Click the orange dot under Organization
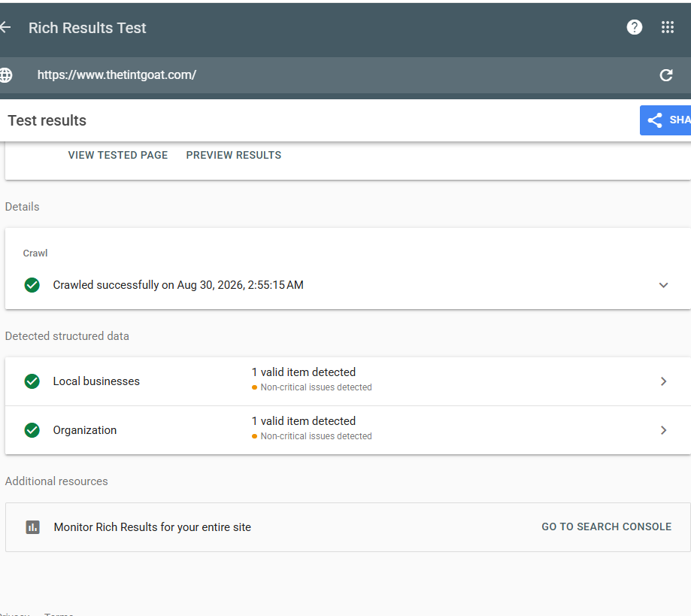This screenshot has height=616, width=691. [x=254, y=436]
